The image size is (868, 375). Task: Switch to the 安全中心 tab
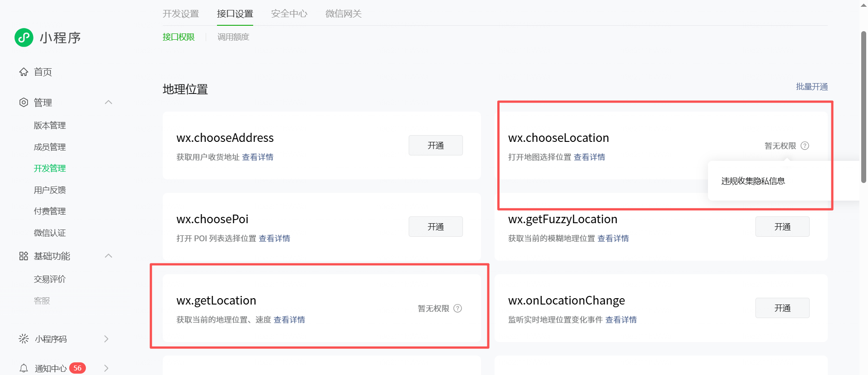[289, 14]
